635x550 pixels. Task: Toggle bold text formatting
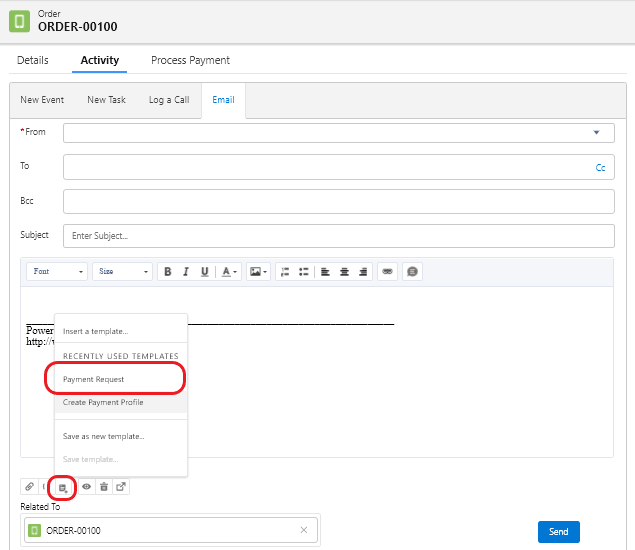click(x=168, y=272)
